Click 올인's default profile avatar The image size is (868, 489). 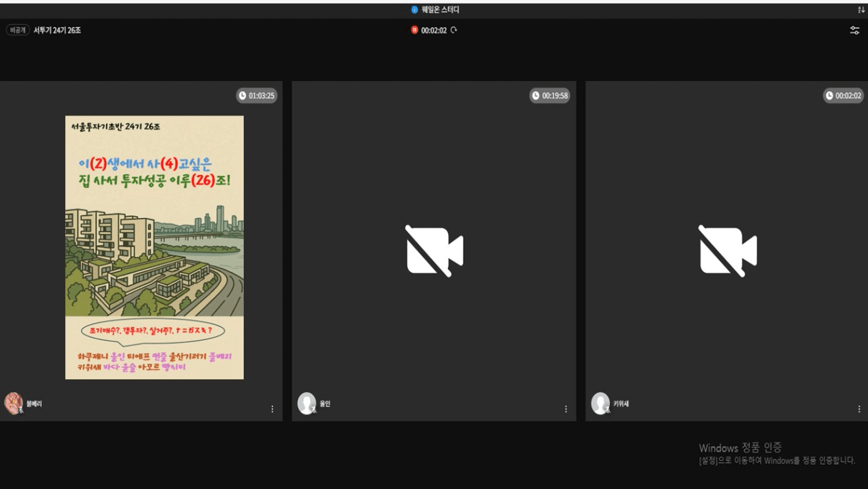[307, 403]
